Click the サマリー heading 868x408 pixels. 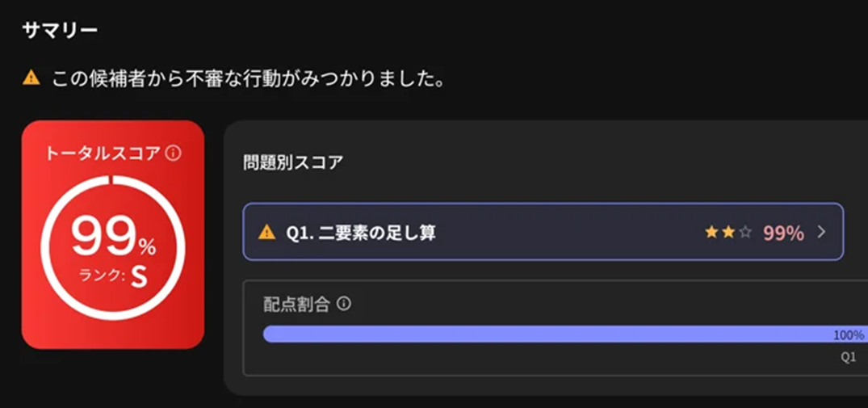pos(60,30)
